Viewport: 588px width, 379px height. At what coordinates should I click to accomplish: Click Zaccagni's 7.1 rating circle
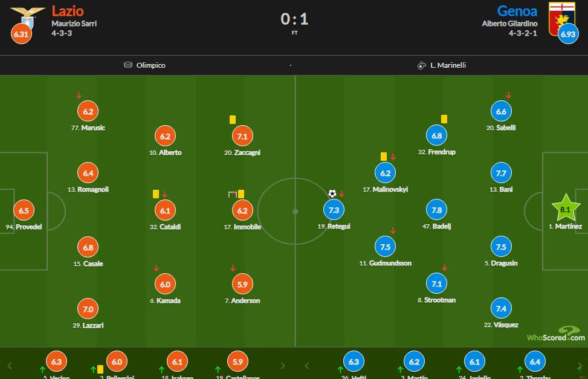coord(242,137)
